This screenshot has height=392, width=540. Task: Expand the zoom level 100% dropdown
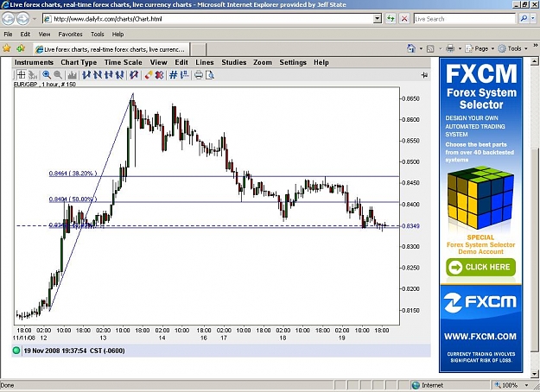point(526,385)
